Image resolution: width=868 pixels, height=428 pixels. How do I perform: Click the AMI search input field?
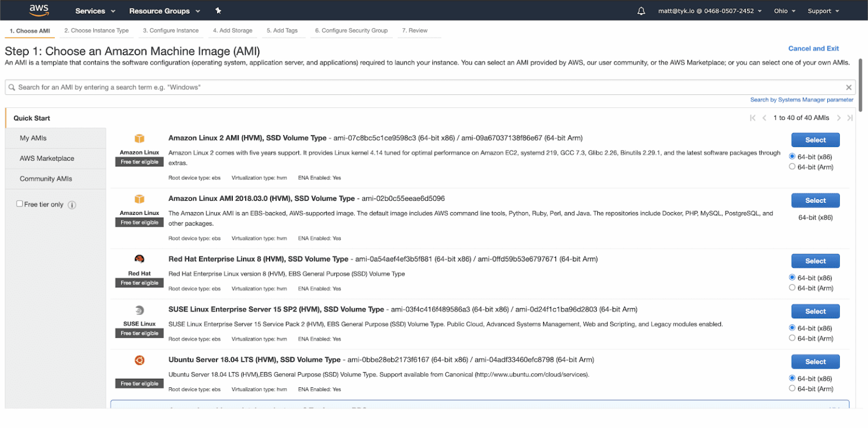[430, 87]
